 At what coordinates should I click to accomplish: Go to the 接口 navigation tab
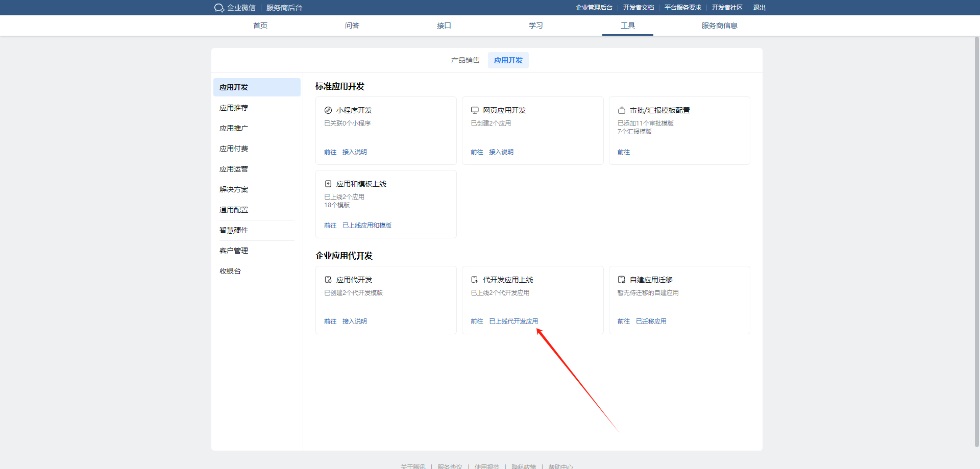click(x=444, y=26)
